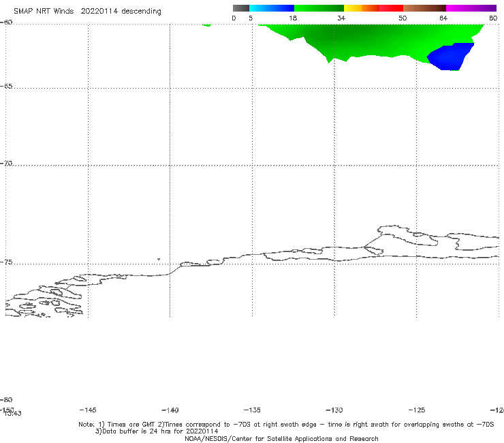Image resolution: width=504 pixels, height=443 pixels.
Task: Click the color scale label '5'
Action: tap(251, 18)
